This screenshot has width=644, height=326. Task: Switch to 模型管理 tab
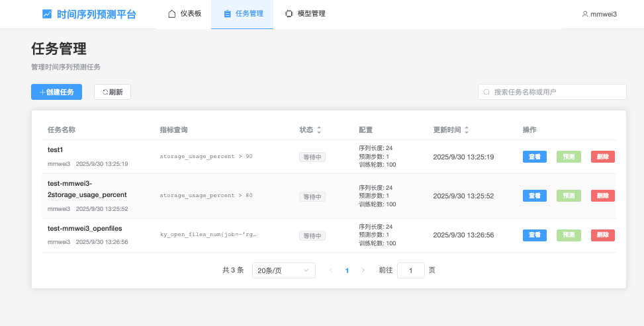click(305, 14)
